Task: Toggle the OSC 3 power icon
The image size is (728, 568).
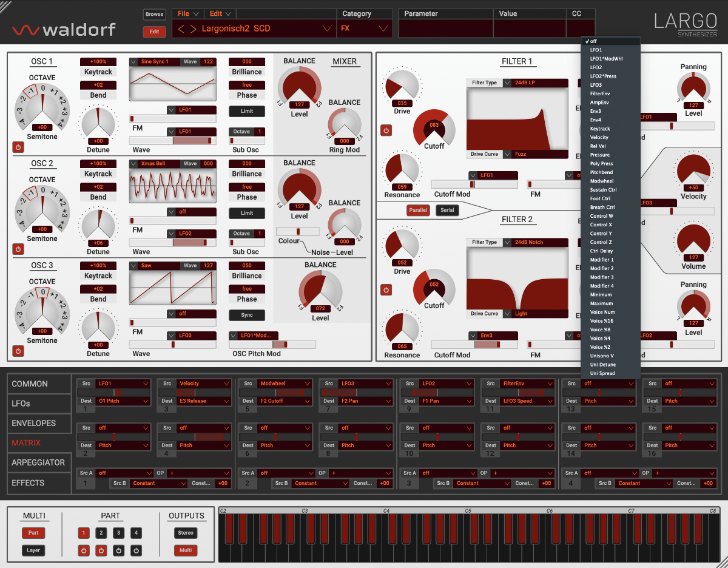Action: click(x=18, y=351)
